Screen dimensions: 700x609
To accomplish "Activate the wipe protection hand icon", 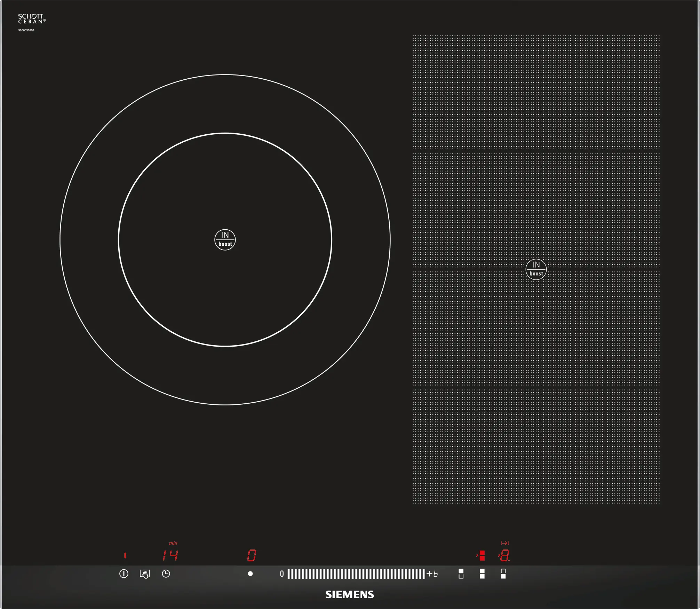I will 145,574.
